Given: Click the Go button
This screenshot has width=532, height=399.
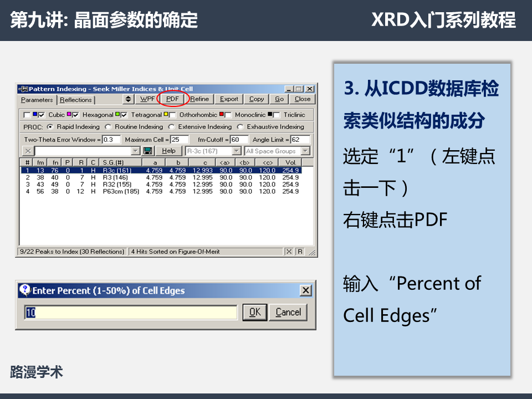Looking at the screenshot, I should pos(279,99).
